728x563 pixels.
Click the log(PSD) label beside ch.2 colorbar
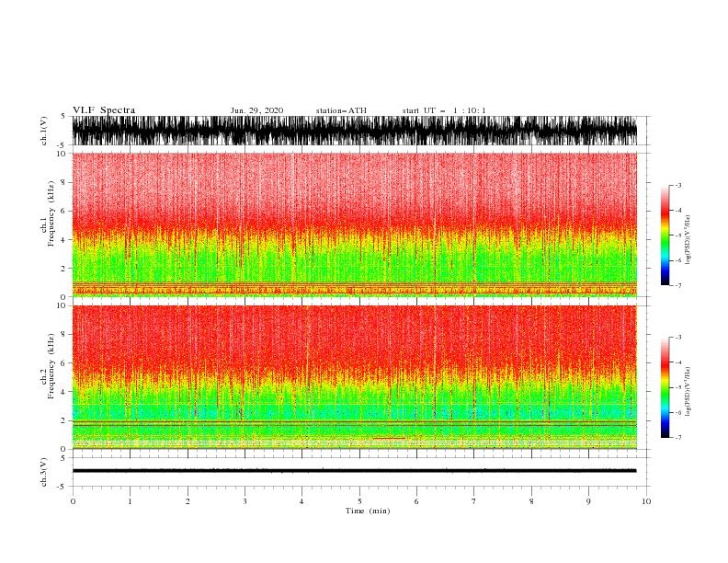point(688,392)
